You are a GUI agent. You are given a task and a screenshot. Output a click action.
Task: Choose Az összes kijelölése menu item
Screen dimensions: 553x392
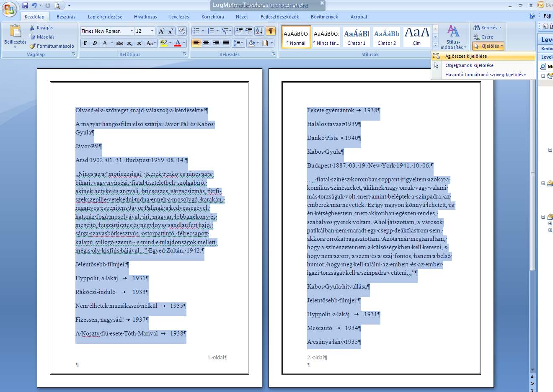[x=483, y=56]
